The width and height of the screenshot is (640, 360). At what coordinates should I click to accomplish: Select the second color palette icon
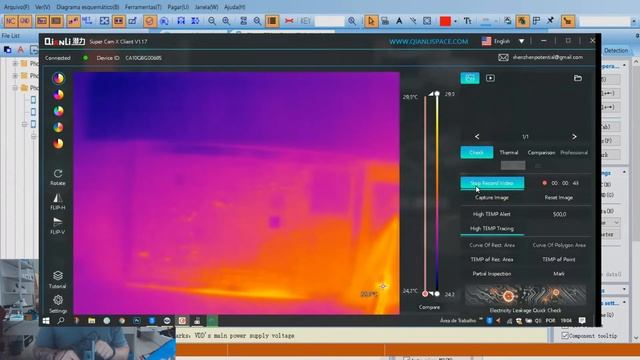(x=58, y=95)
